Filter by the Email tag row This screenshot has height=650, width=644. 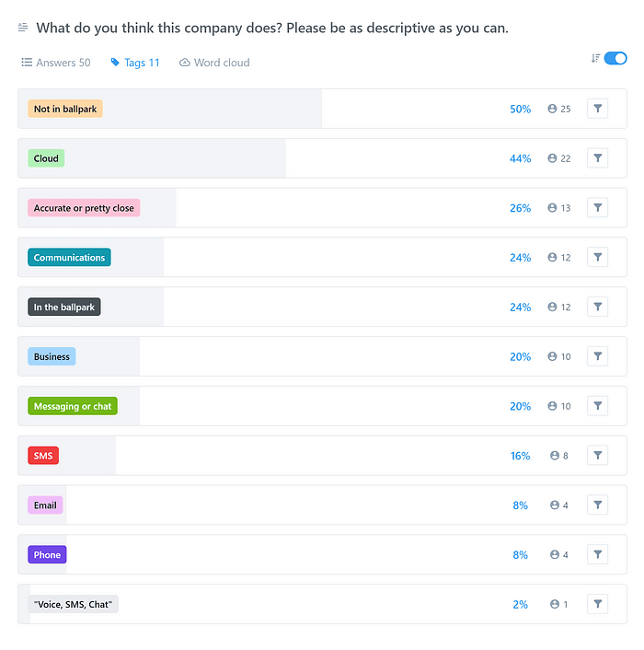click(x=598, y=505)
